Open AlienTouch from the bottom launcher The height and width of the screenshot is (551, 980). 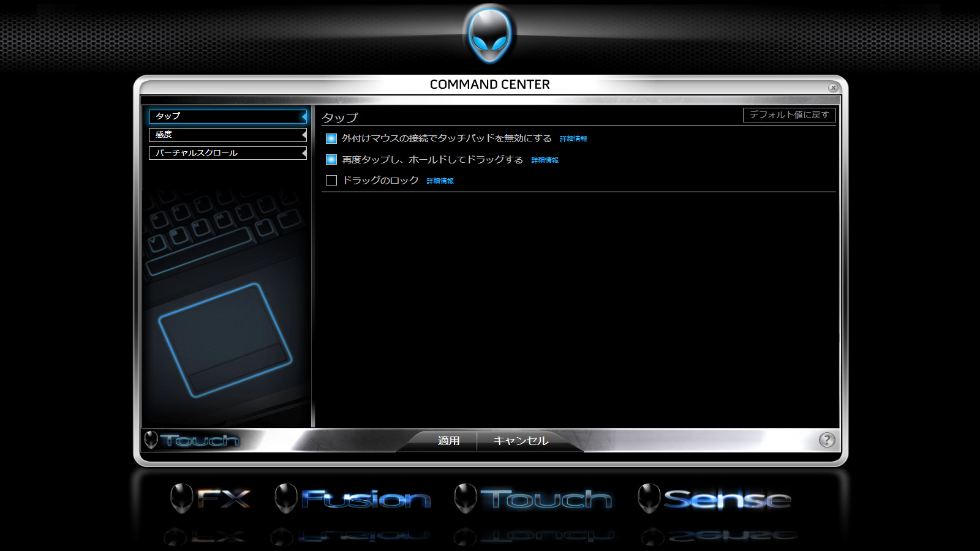coord(533,498)
